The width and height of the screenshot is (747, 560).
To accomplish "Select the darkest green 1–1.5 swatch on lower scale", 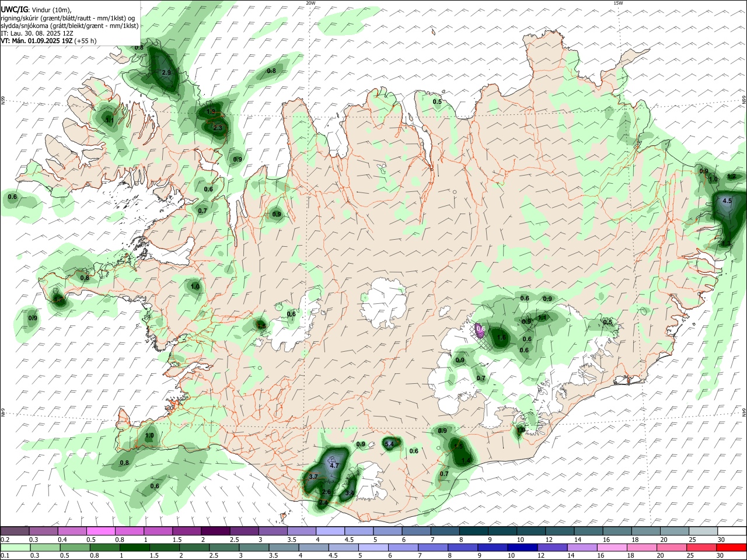I will tap(134, 547).
